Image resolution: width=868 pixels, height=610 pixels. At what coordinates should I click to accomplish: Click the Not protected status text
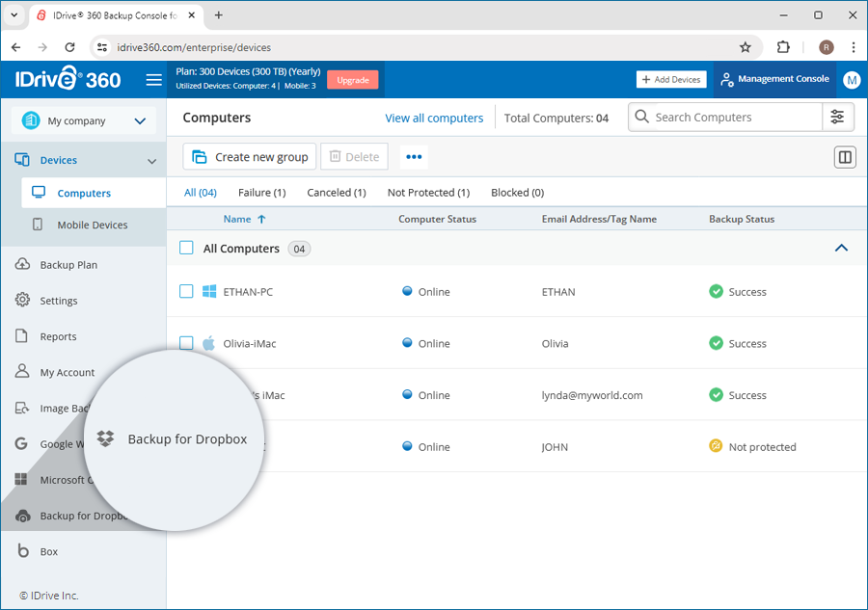762,447
